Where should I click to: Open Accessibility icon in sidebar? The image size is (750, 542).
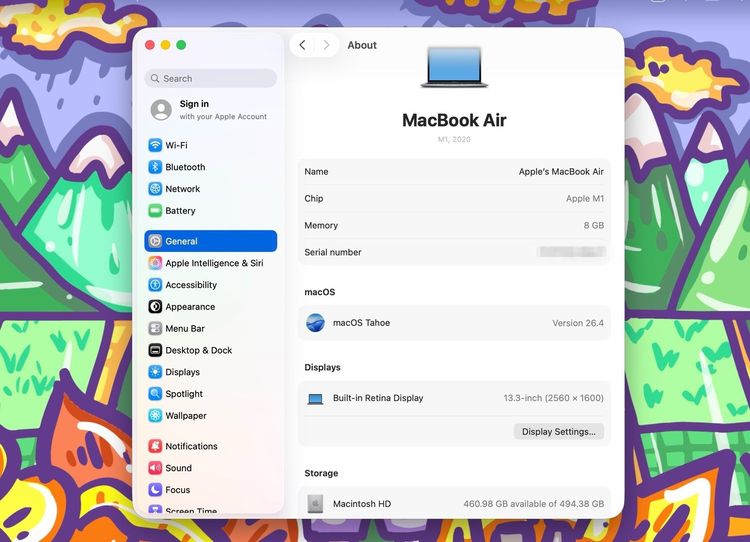(x=155, y=285)
